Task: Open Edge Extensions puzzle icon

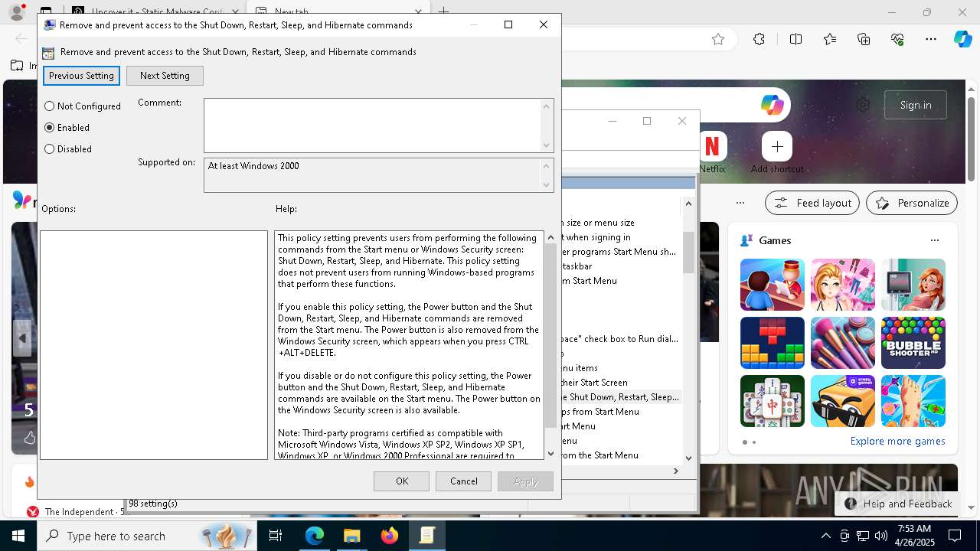Action: [x=759, y=39]
